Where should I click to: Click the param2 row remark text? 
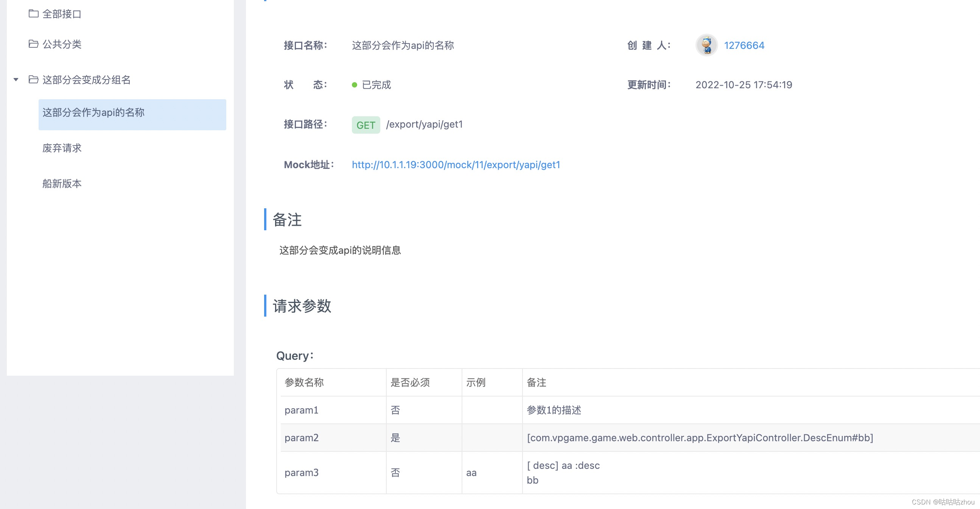pyautogui.click(x=700, y=438)
